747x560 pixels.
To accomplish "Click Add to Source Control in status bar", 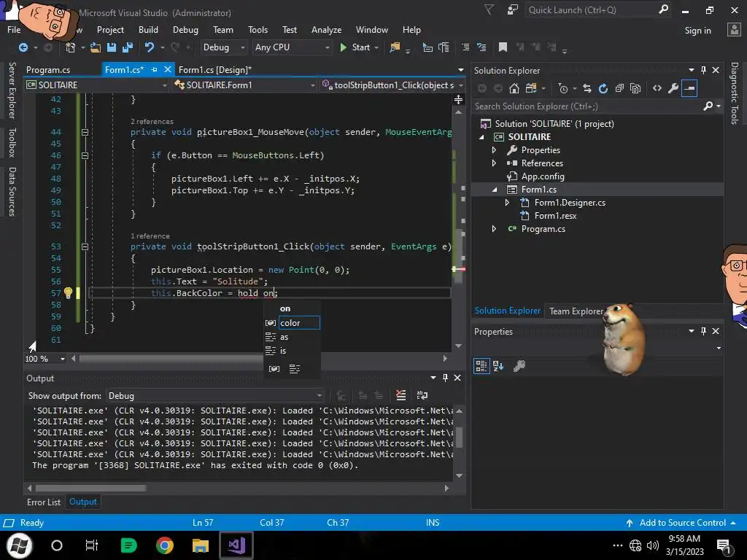I will pos(682,522).
